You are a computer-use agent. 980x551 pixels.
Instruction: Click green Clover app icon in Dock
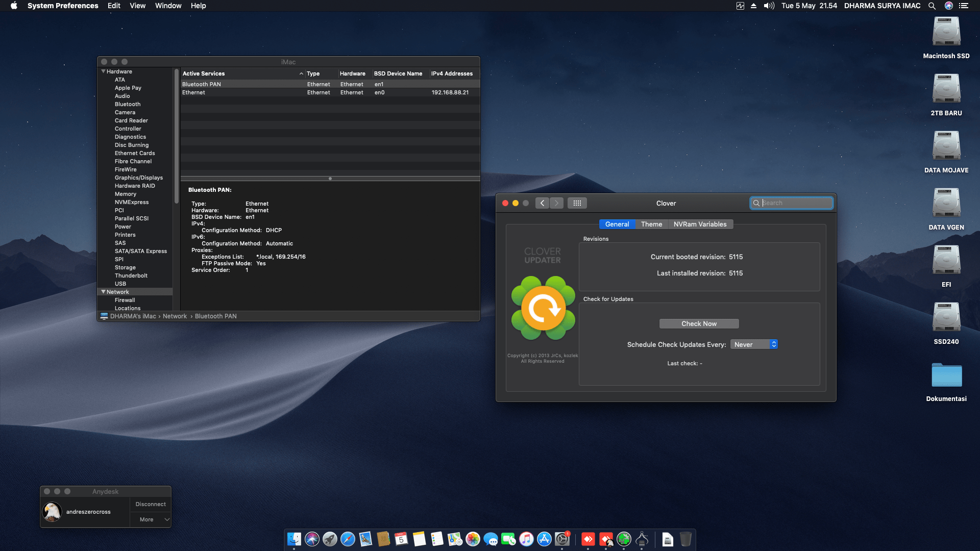[x=624, y=539]
